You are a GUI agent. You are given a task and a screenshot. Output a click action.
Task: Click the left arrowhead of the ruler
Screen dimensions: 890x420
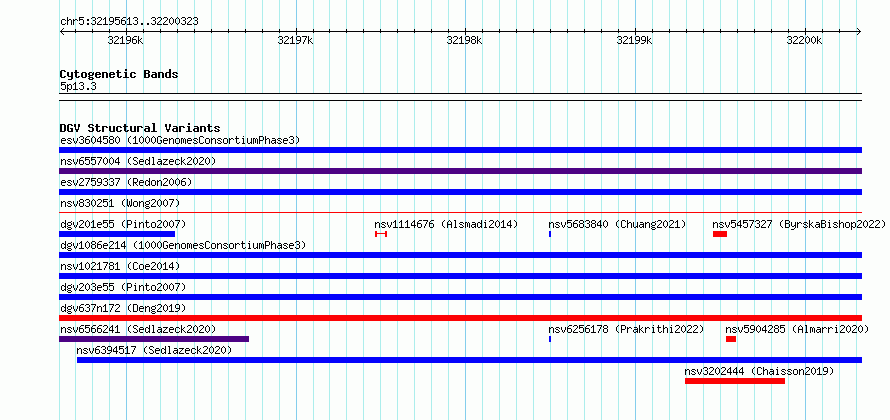click(62, 32)
